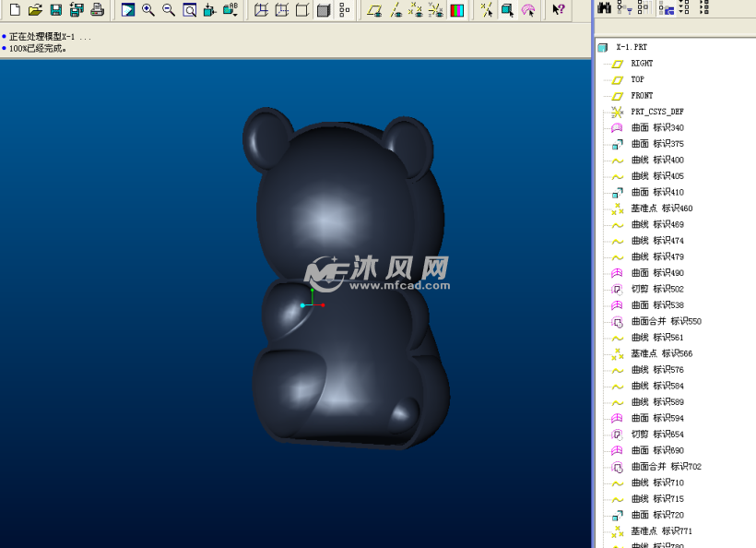Expand all model tree nodes
The height and width of the screenshot is (548, 756).
(x=684, y=7)
